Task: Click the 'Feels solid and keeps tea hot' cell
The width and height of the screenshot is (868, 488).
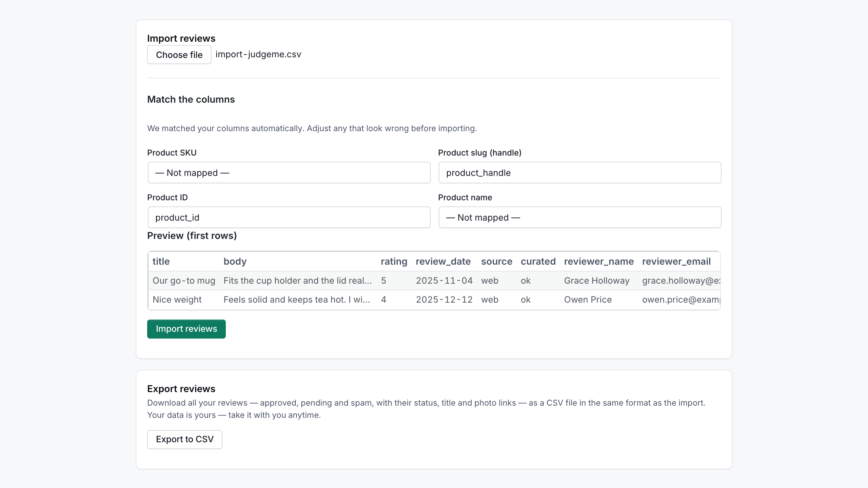Action: 298,300
